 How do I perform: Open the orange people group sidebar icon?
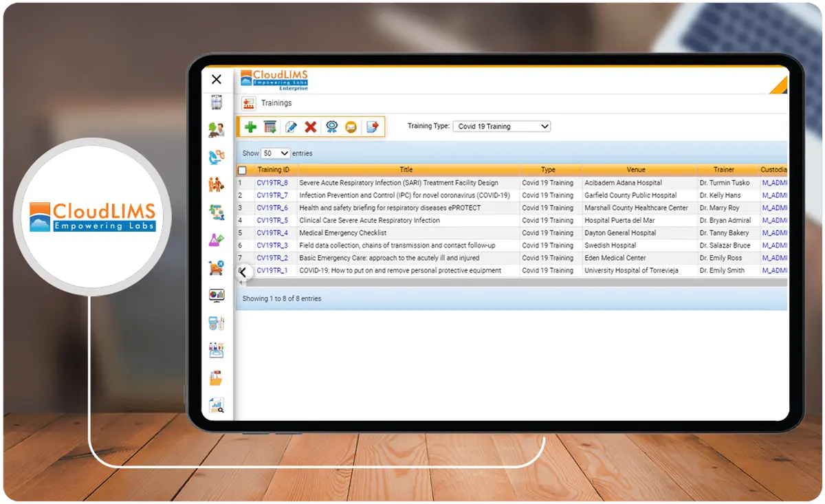[217, 184]
